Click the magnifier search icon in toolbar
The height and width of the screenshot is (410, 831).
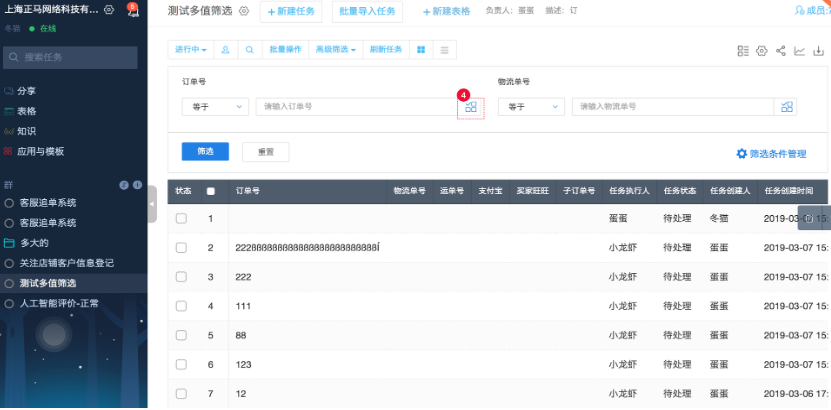[250, 50]
